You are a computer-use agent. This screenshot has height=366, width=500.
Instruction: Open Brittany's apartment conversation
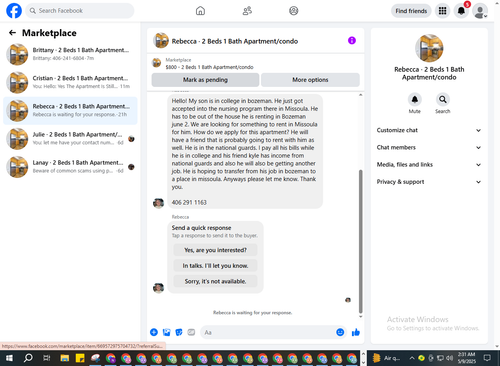point(70,54)
